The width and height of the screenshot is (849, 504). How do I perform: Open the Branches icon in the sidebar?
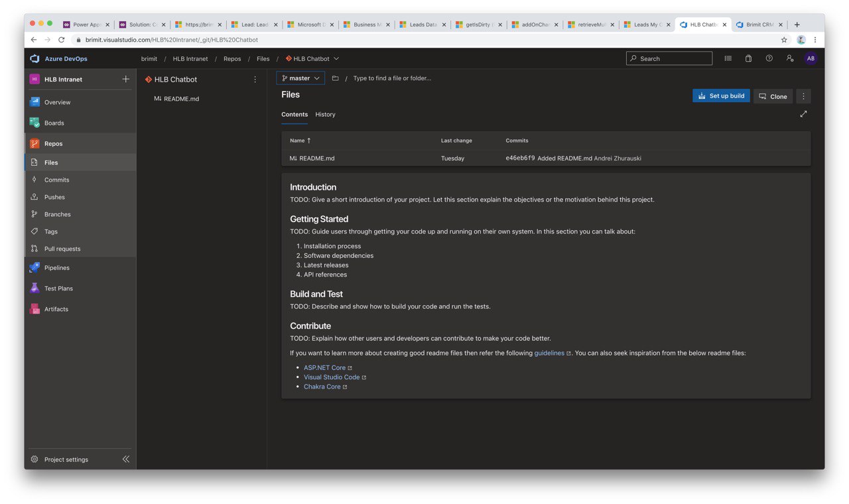coord(34,214)
